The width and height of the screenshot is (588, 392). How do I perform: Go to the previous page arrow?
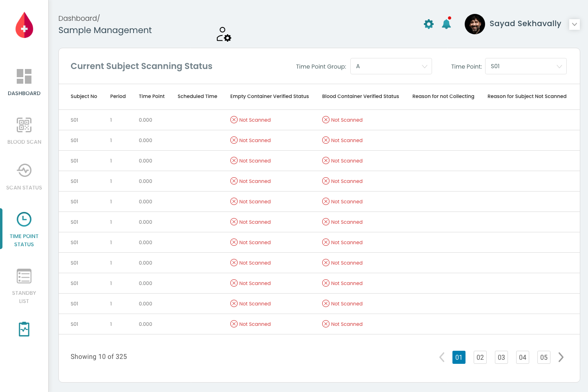coord(442,357)
